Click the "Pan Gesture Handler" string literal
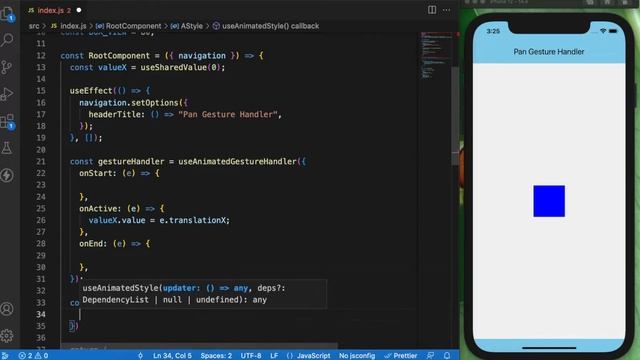Screen dimensions: 640x360 coord(228,114)
